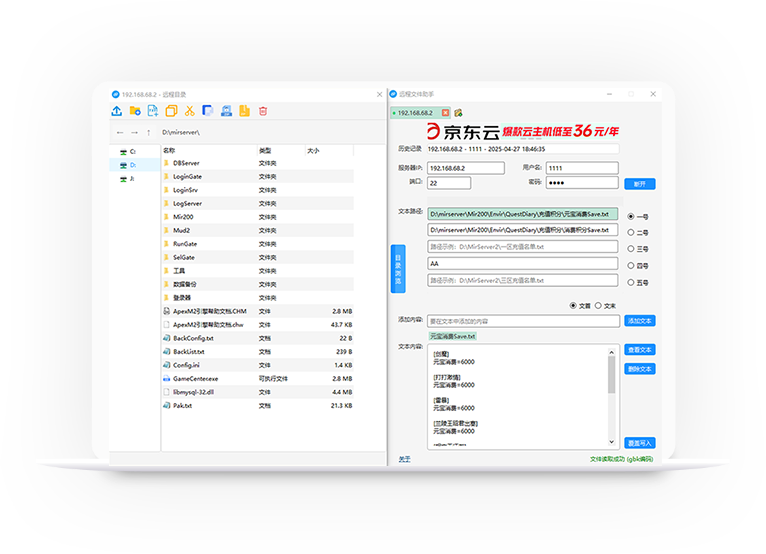Sort files by the 大小 column header

pos(313,150)
